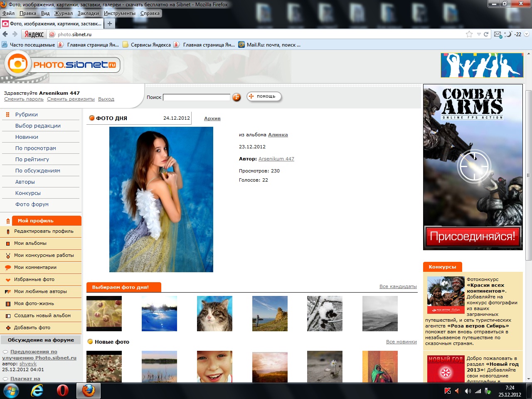Open Internet Explorer from the taskbar
Viewport: 532px width, 399px height.
click(37, 391)
